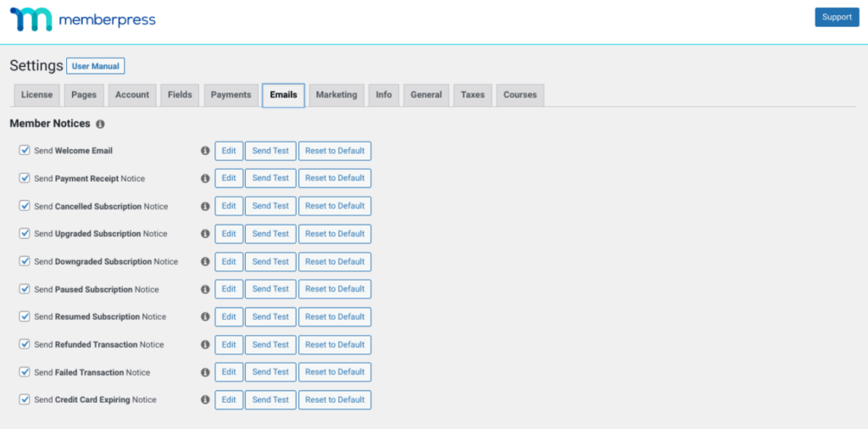Send Test for Payment Receipt Notice
868x429 pixels.
coord(270,178)
